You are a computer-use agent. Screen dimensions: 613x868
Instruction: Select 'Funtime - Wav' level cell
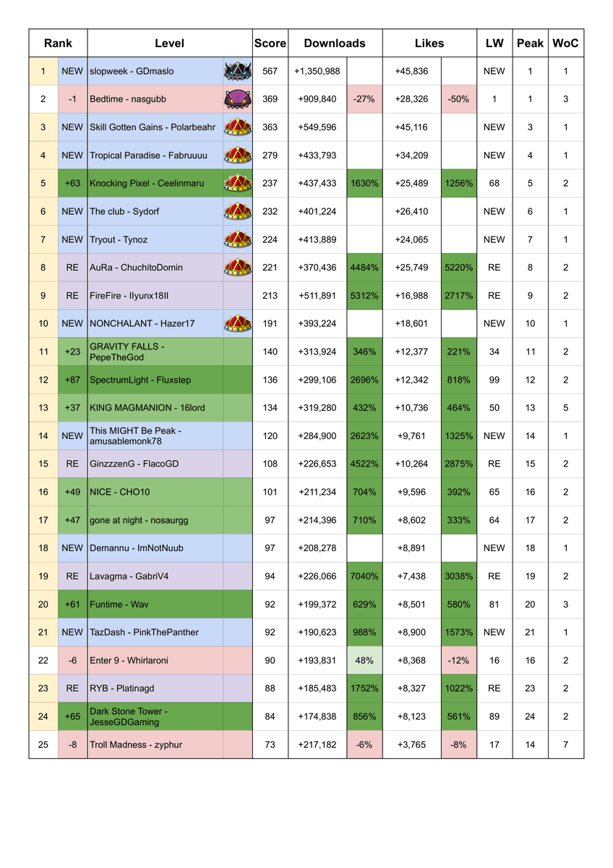coord(155,604)
